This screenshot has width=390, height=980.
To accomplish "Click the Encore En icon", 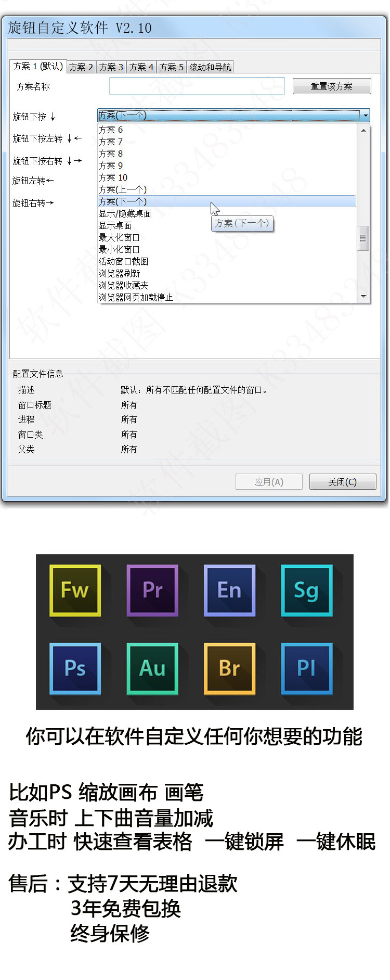I will [229, 590].
